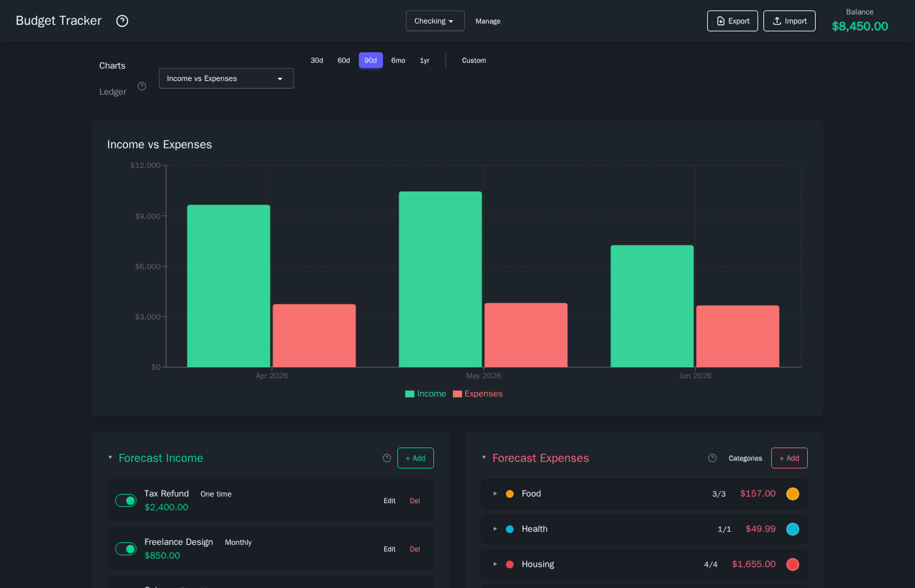Click the Forecast Expenses help icon
The height and width of the screenshot is (588, 915).
[x=712, y=458]
